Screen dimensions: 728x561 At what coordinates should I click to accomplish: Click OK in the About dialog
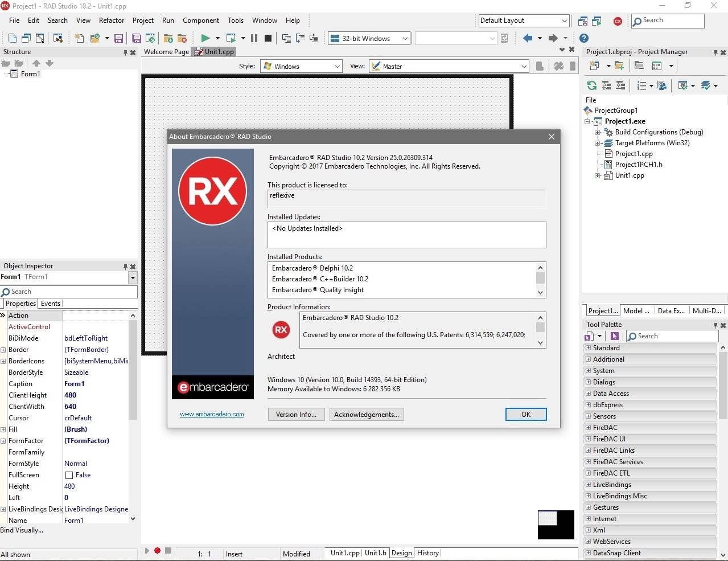click(x=526, y=415)
